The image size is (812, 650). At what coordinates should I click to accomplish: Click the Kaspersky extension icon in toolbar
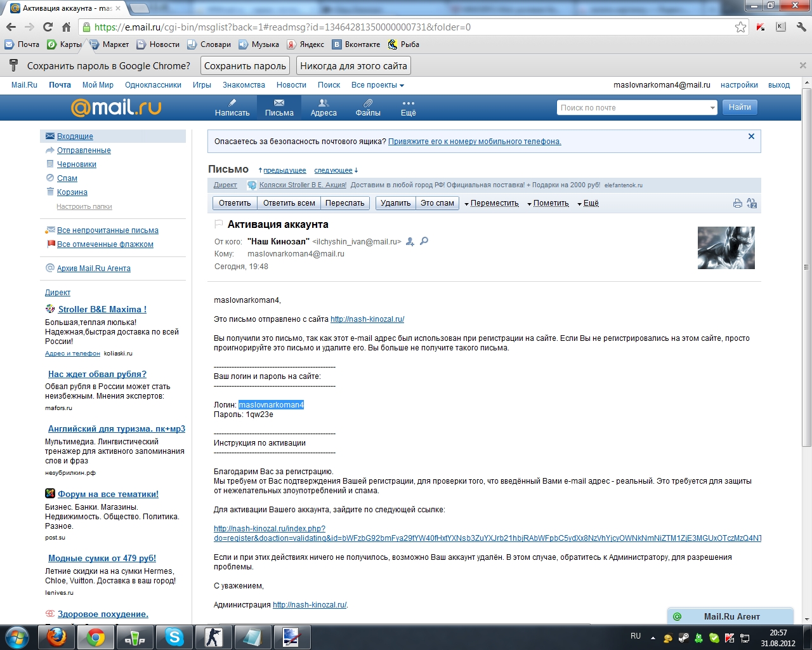[x=761, y=27]
